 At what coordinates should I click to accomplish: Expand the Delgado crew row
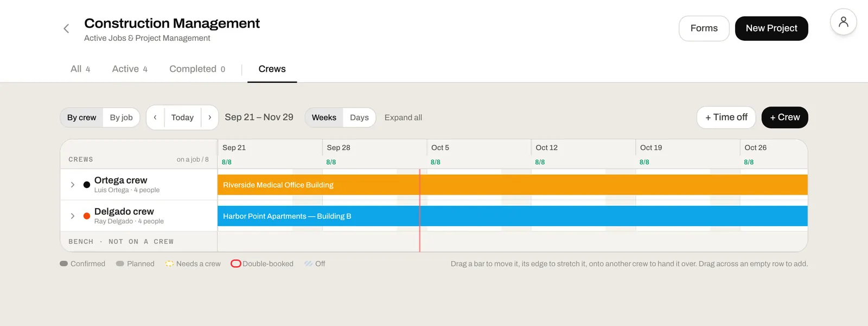pos(73,216)
